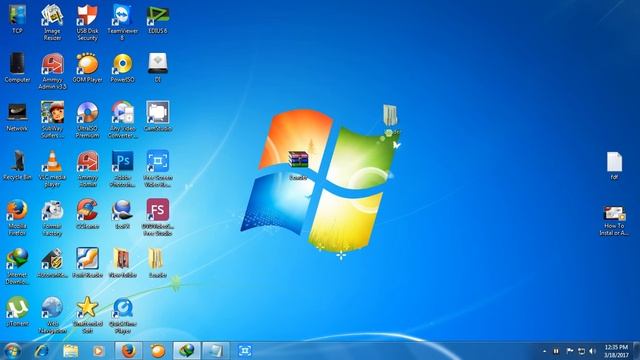Launch the CamStudio shortcut
Image resolution: width=640 pixels, height=360 pixels.
point(158,117)
